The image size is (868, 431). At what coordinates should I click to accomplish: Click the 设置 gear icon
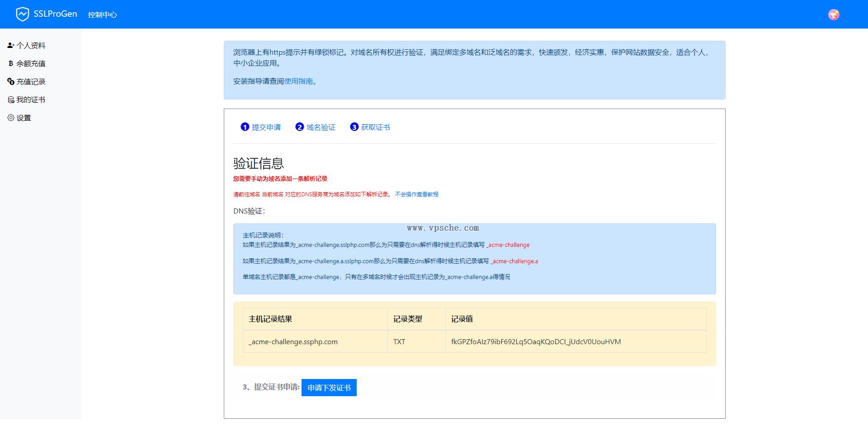[x=10, y=118]
